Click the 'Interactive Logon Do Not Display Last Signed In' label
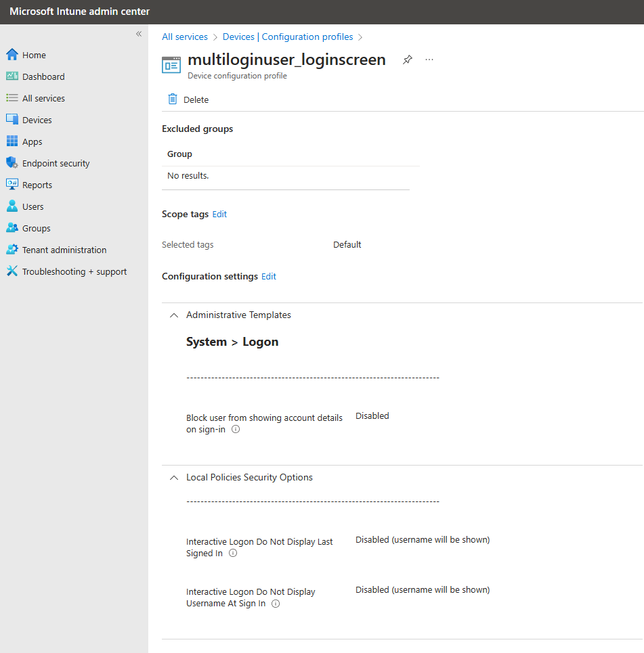The height and width of the screenshot is (653, 644). click(x=259, y=547)
